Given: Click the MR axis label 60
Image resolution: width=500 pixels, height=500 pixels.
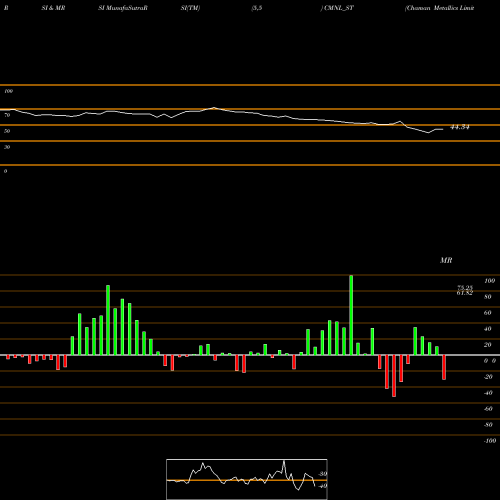Looking at the screenshot, I should tap(488, 313).
